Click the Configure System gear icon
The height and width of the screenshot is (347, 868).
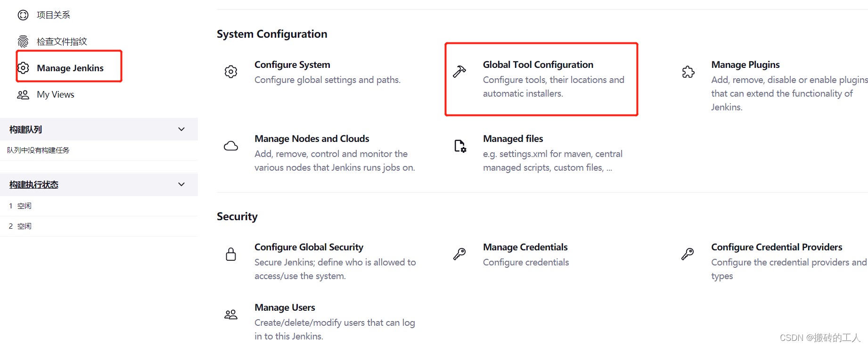tap(231, 72)
